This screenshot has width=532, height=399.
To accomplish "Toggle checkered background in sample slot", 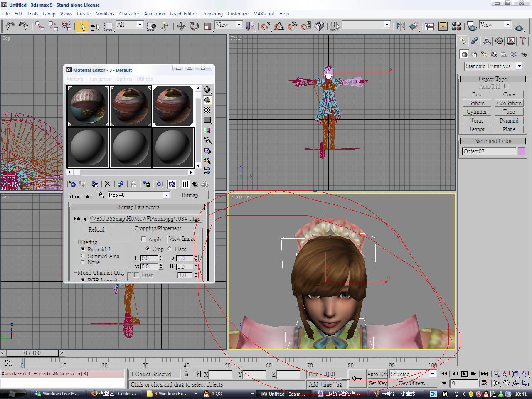I will coord(207,110).
